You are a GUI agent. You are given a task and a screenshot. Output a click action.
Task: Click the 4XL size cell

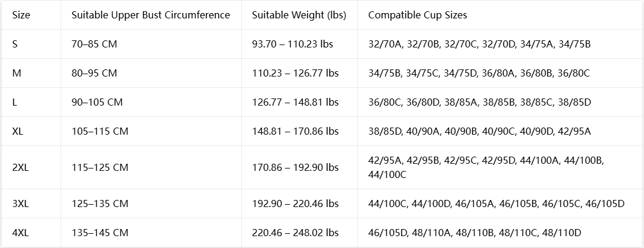(x=21, y=233)
